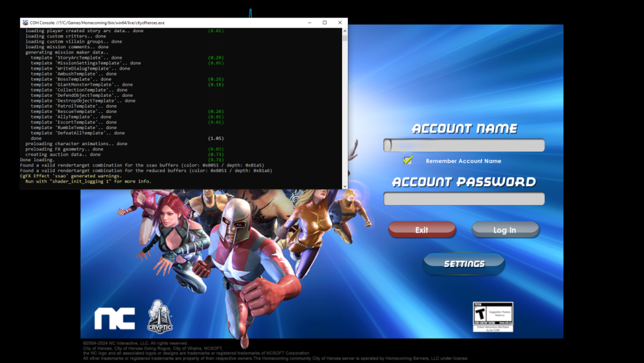Click the Cryptic studios logo
Image resolution: width=644 pixels, height=363 pixels.
(x=160, y=316)
